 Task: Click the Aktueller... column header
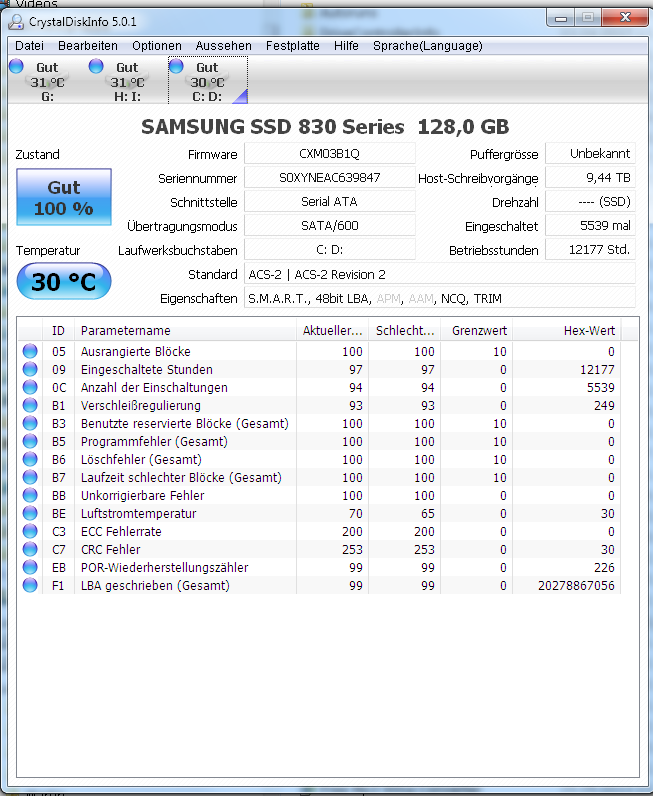coord(333,330)
